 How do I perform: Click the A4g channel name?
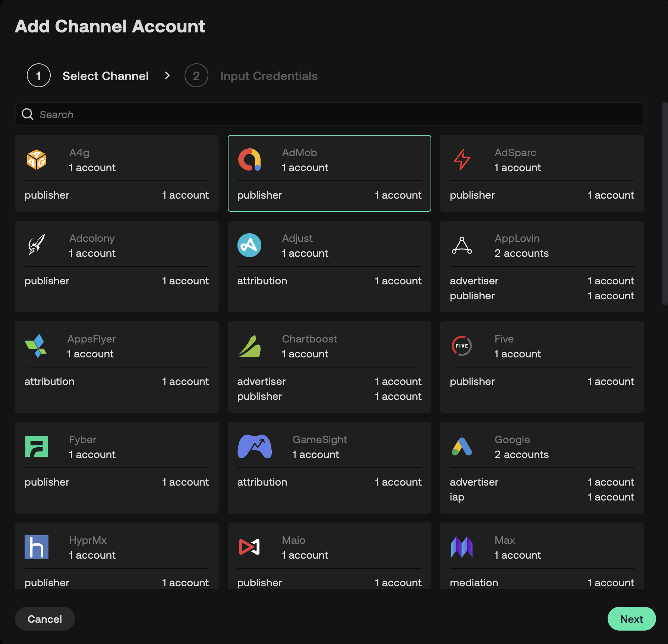(79, 153)
